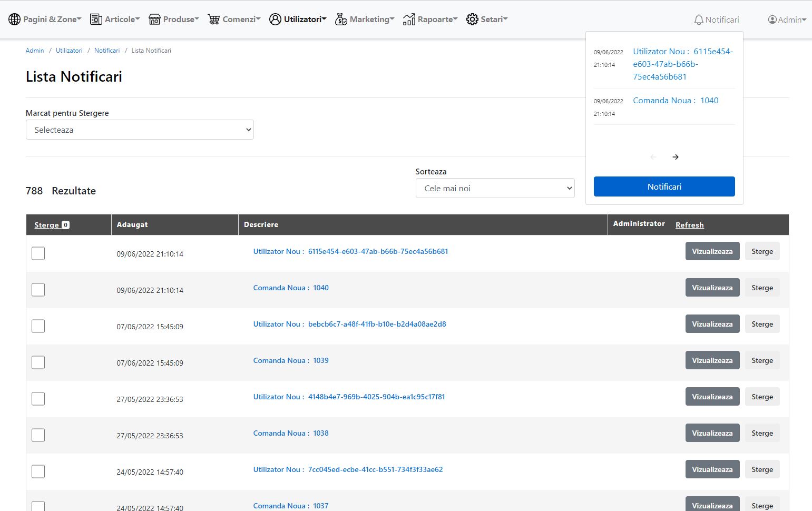Screen dimensions: 812x511
Task: Click the date 07/06/2022 15:45:09 in bebcb6c7 row
Action: point(150,327)
